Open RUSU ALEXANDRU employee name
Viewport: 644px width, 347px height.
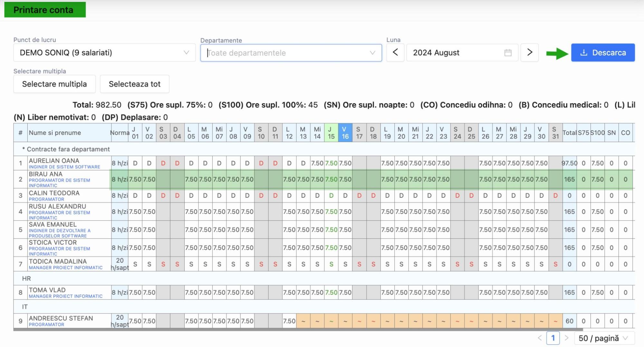[x=57, y=207]
